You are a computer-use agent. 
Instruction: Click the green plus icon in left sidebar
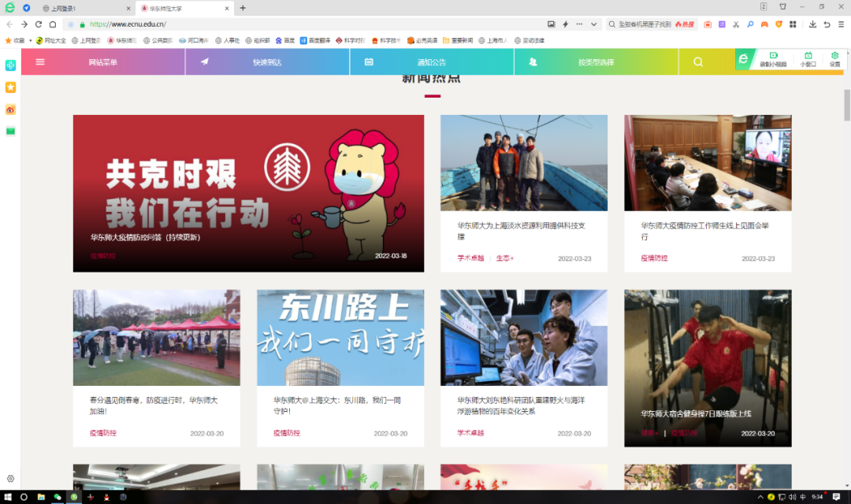pos(10,65)
